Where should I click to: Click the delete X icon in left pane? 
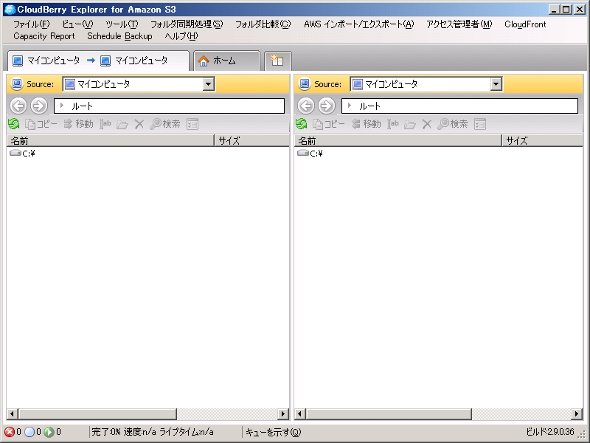(139, 124)
